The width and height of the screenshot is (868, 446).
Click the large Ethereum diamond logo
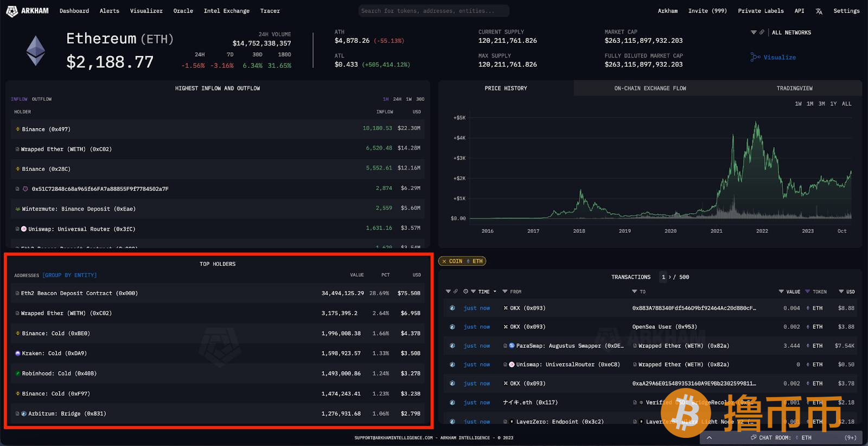pos(36,51)
